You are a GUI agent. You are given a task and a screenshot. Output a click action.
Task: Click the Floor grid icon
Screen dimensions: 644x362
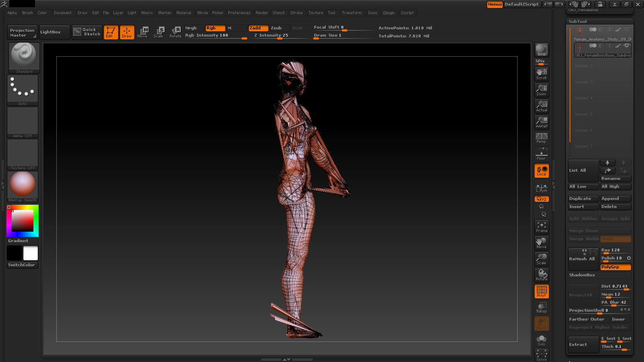point(541,154)
